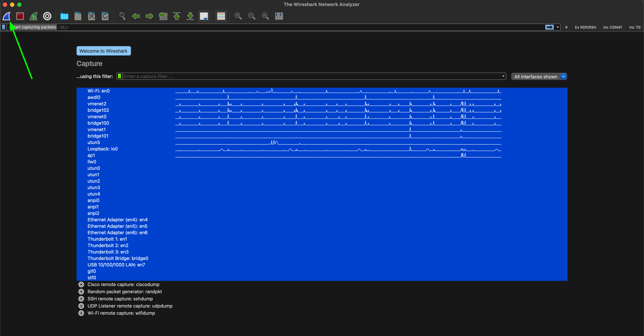This screenshot has width=644, height=336.
Task: Jump to the last packet icon
Action: (x=190, y=16)
